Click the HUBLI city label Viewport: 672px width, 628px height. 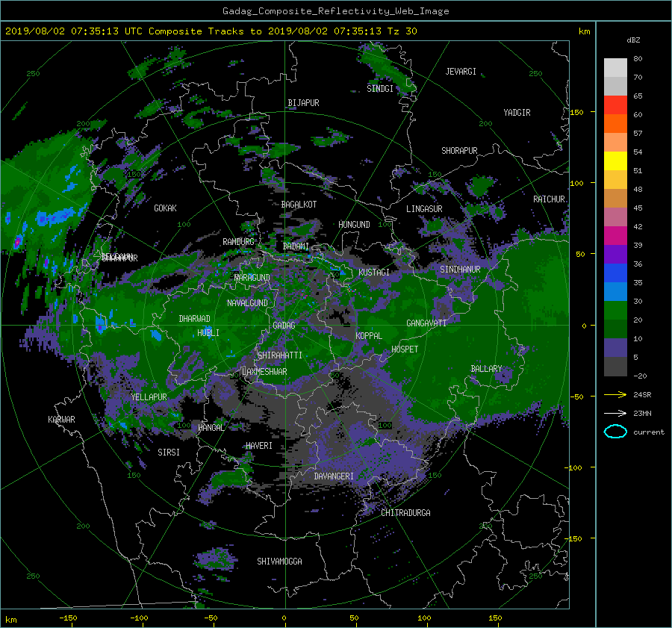[208, 333]
